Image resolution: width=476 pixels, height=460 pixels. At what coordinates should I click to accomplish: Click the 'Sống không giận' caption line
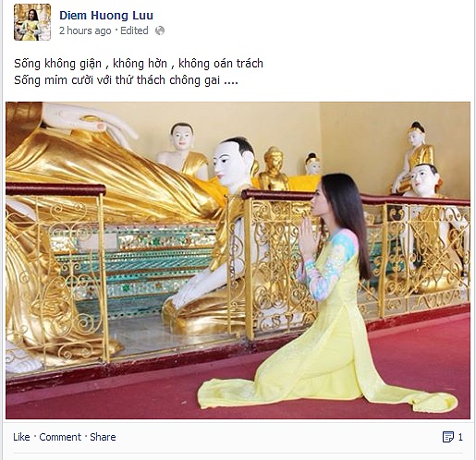(x=139, y=64)
